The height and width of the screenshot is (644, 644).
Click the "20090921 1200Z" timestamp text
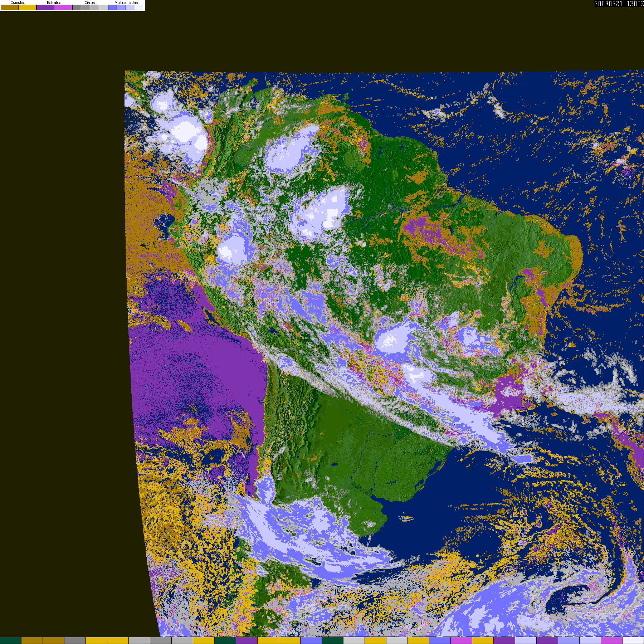tap(619, 4)
